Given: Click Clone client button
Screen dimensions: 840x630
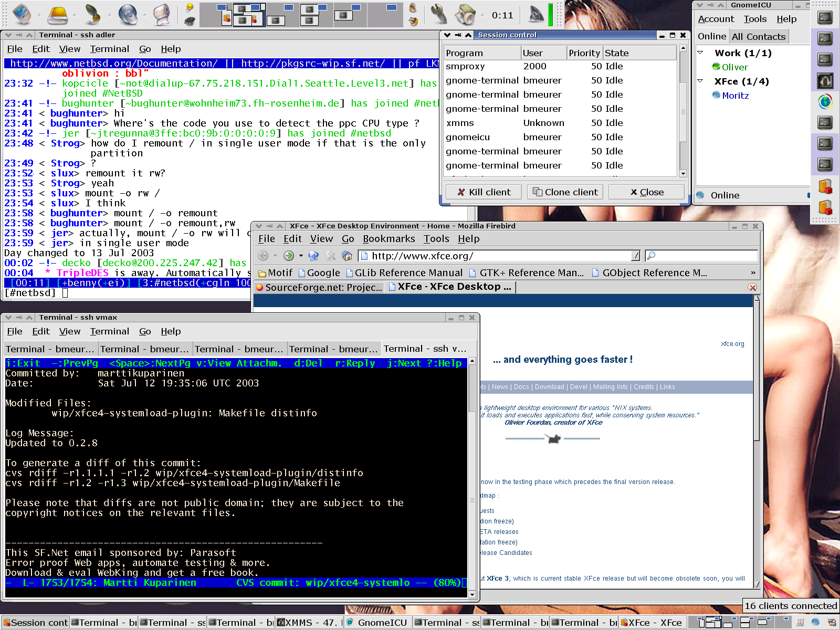Looking at the screenshot, I should 565,192.
